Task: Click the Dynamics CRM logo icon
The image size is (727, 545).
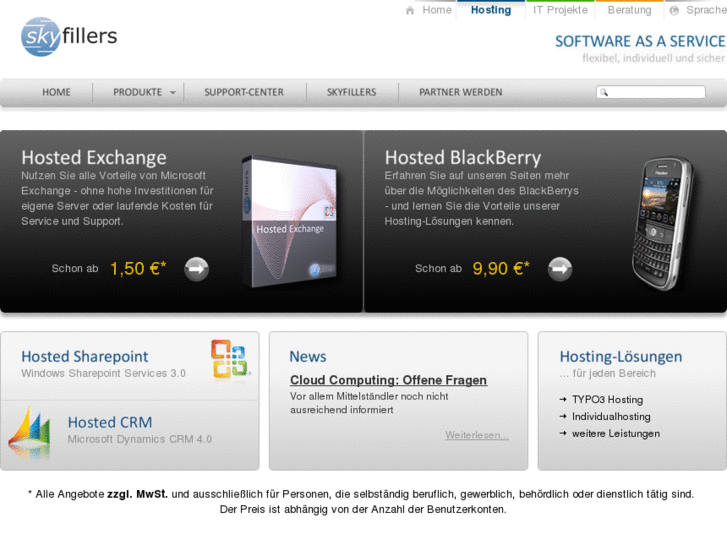Action: click(x=30, y=432)
